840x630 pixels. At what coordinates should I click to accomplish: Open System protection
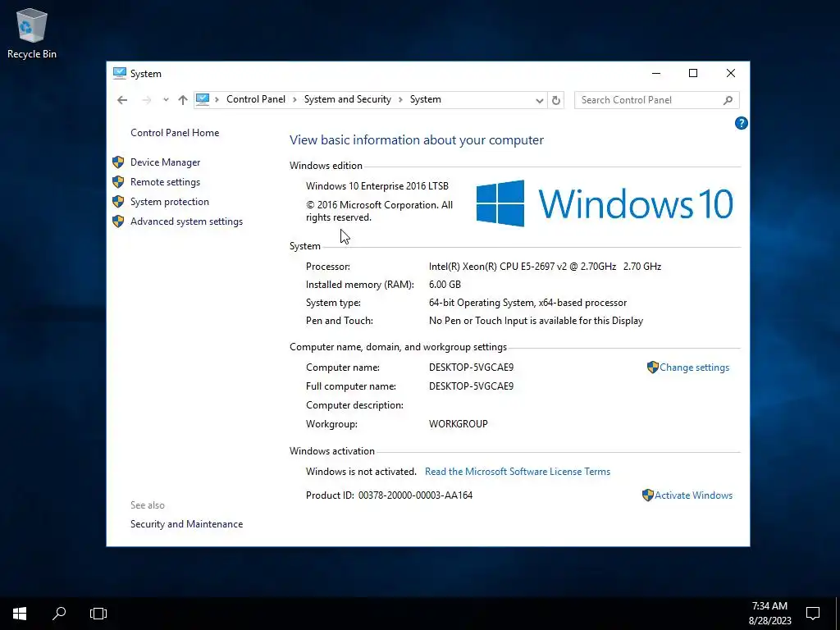pos(169,202)
